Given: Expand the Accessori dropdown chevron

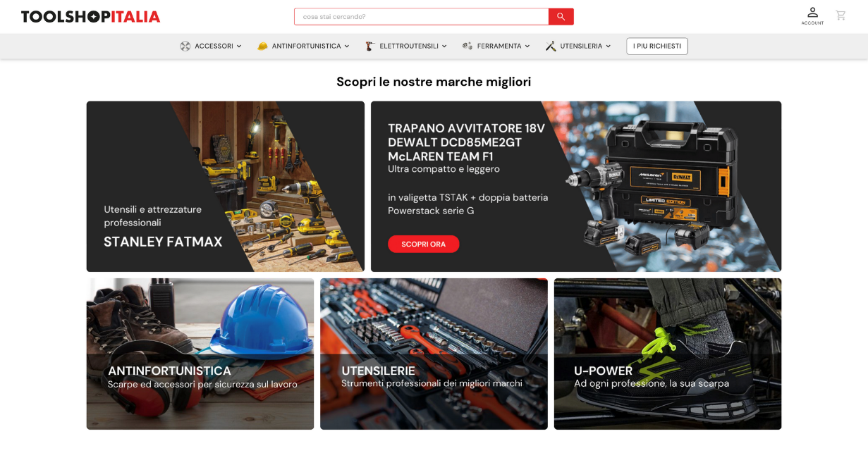Looking at the screenshot, I should coord(239,46).
